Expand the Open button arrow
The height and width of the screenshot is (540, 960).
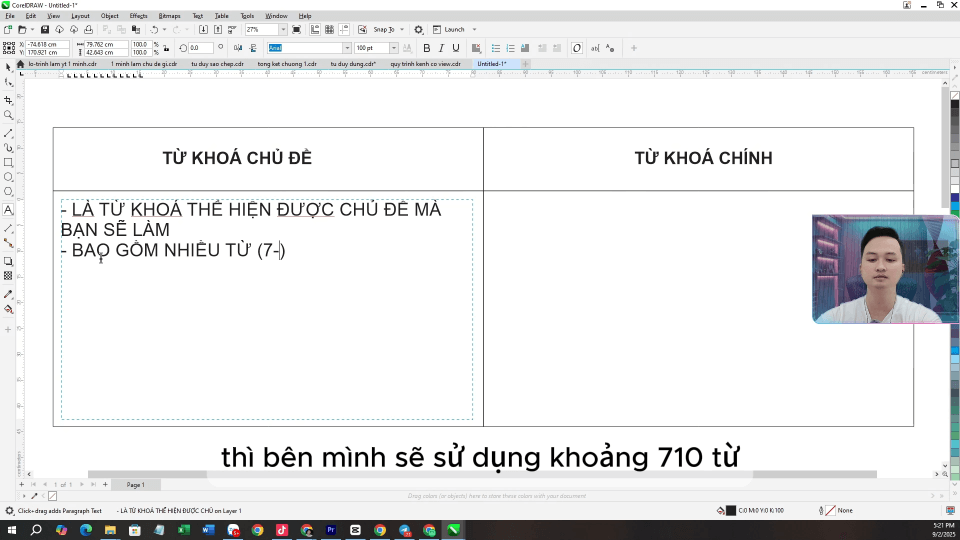tap(32, 29)
